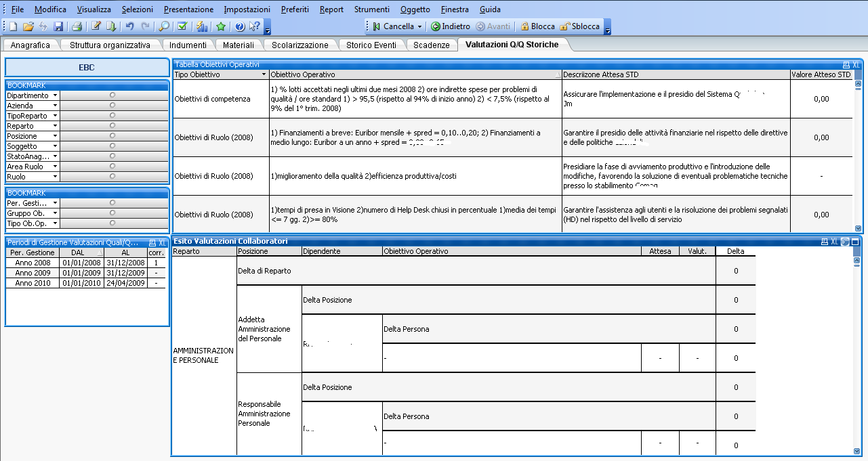Click the Obiettivi di competenza cell

coord(221,99)
